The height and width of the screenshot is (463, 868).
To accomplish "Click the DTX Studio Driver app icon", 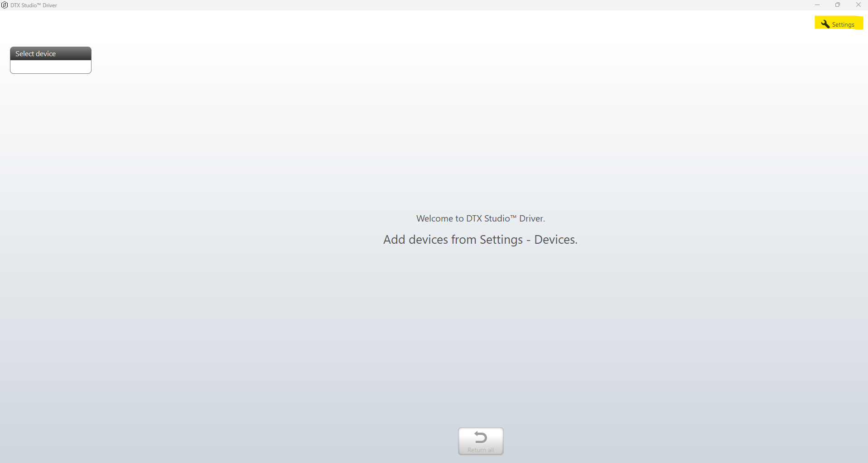I will pyautogui.click(x=5, y=5).
